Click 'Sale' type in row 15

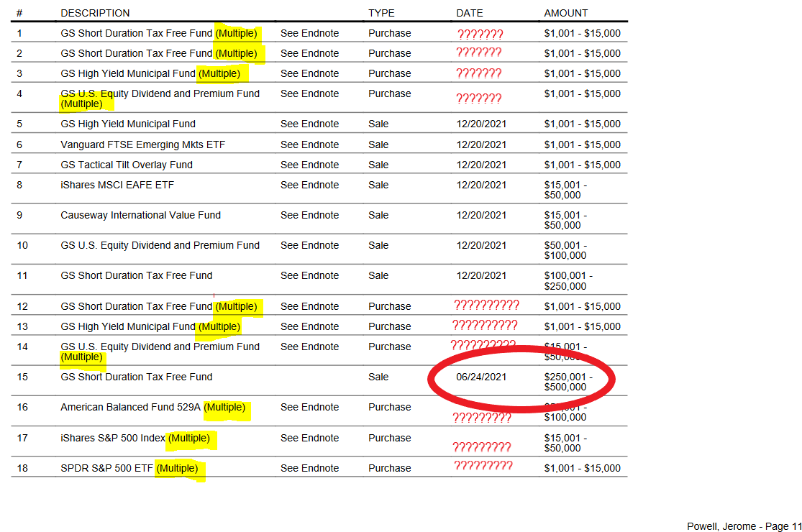coord(378,377)
